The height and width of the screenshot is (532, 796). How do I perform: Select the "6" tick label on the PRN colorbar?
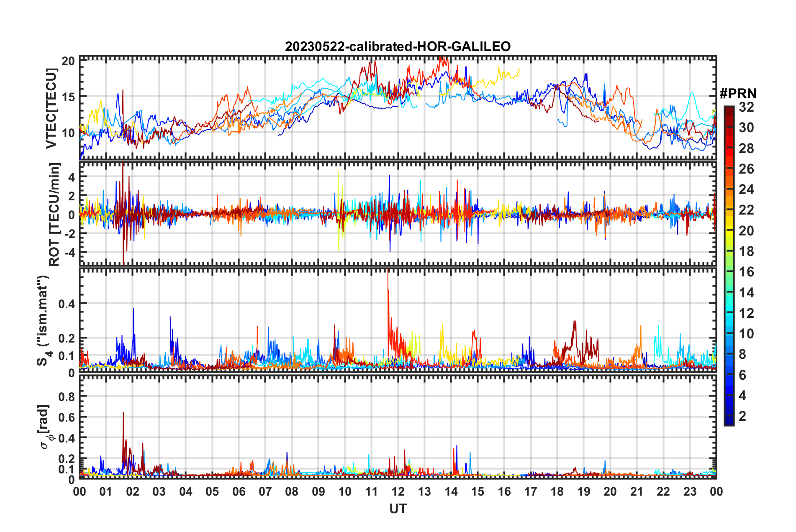[742, 375]
